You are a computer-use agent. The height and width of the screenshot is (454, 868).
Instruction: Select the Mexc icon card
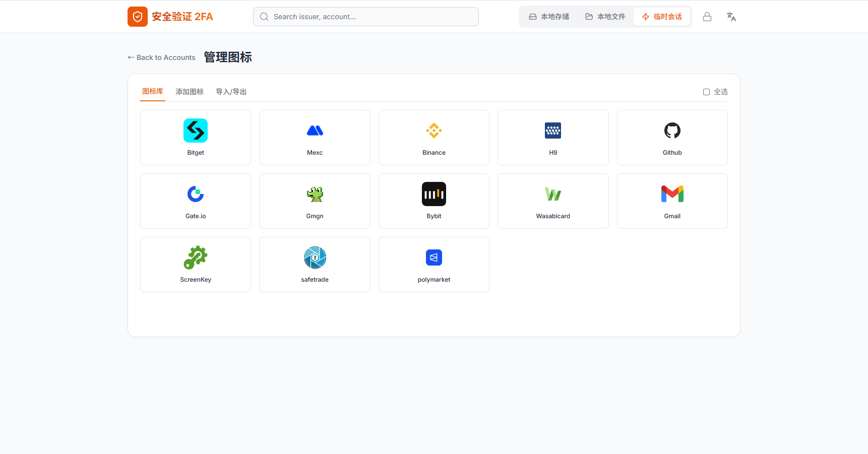tap(315, 137)
